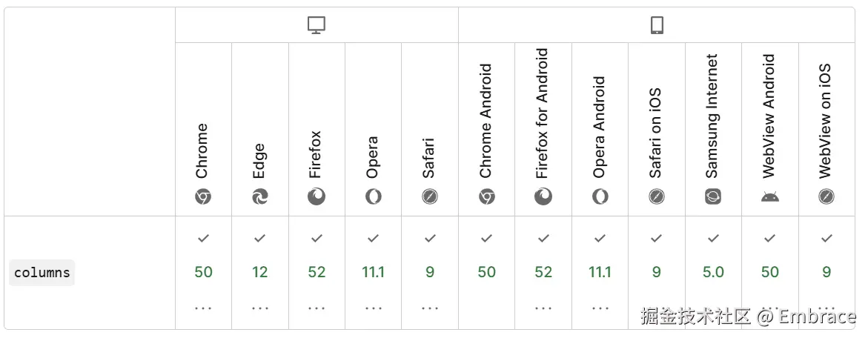Click the Safari on iOS column label

[x=656, y=133]
